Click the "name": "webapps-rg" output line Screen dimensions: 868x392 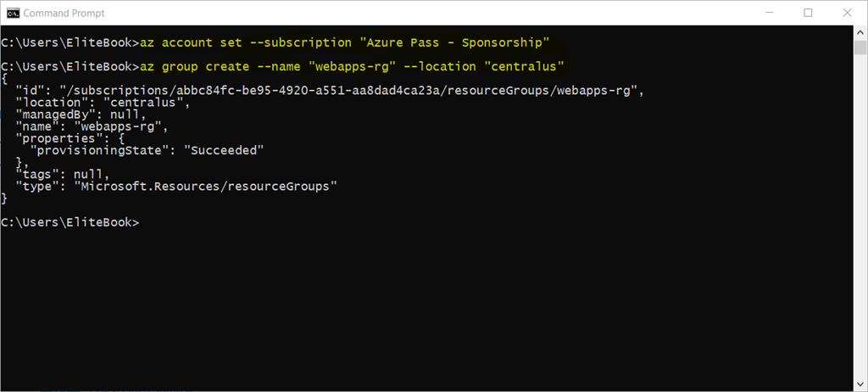[92, 126]
